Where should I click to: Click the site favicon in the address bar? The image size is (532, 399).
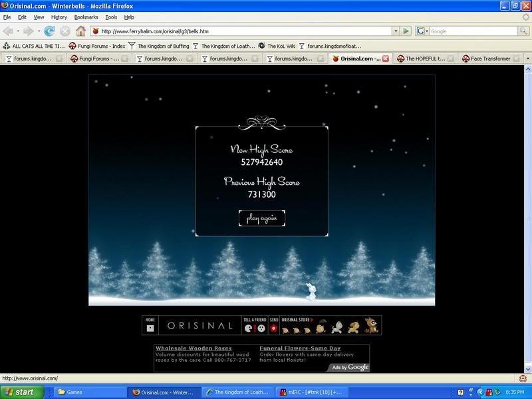click(x=96, y=31)
